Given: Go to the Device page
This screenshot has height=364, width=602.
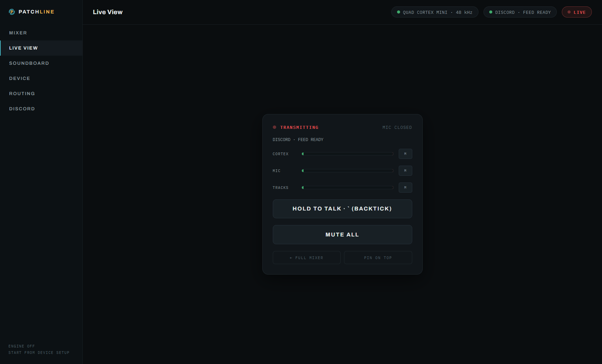Looking at the screenshot, I should 41,78.
